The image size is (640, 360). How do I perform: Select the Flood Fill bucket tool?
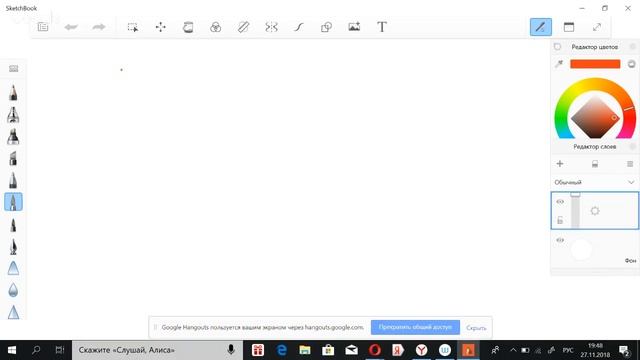click(188, 27)
